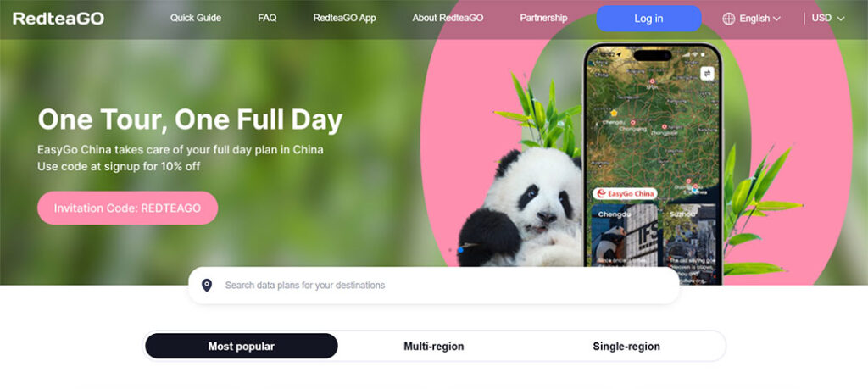
Task: Go to the RedteaGO App page
Action: click(x=344, y=19)
